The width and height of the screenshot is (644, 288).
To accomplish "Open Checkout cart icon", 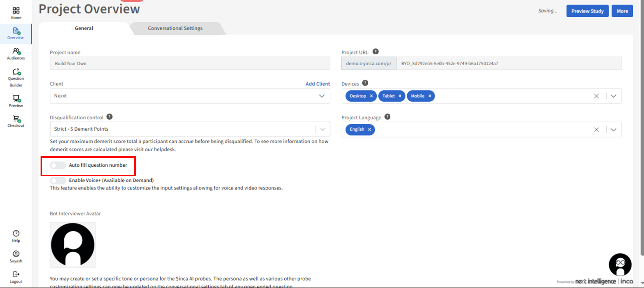I will [16, 119].
